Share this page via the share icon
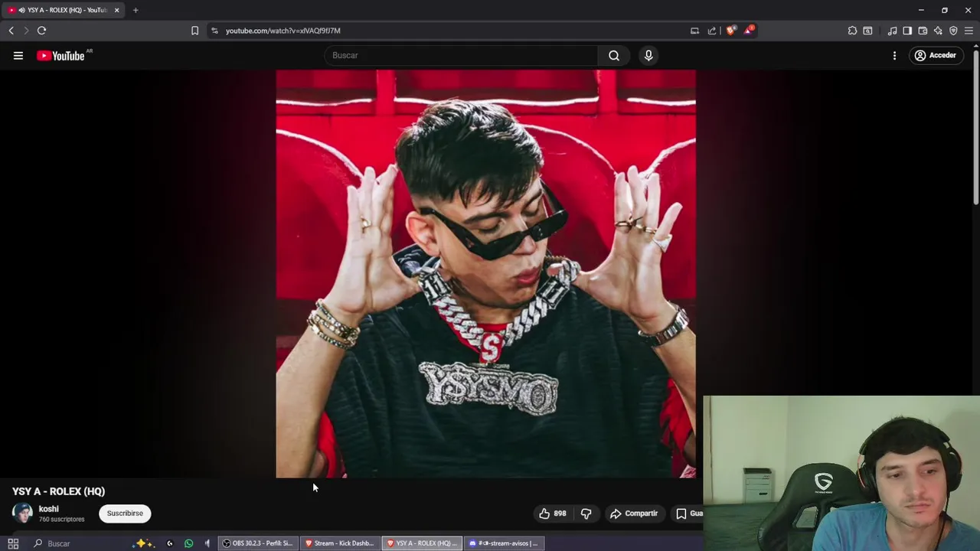 [712, 31]
